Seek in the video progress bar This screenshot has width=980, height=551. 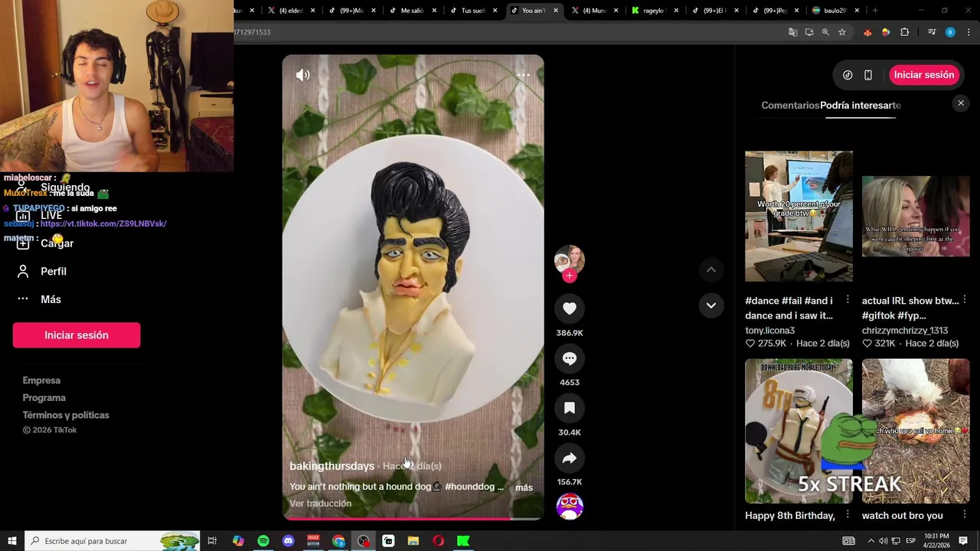coord(413,519)
